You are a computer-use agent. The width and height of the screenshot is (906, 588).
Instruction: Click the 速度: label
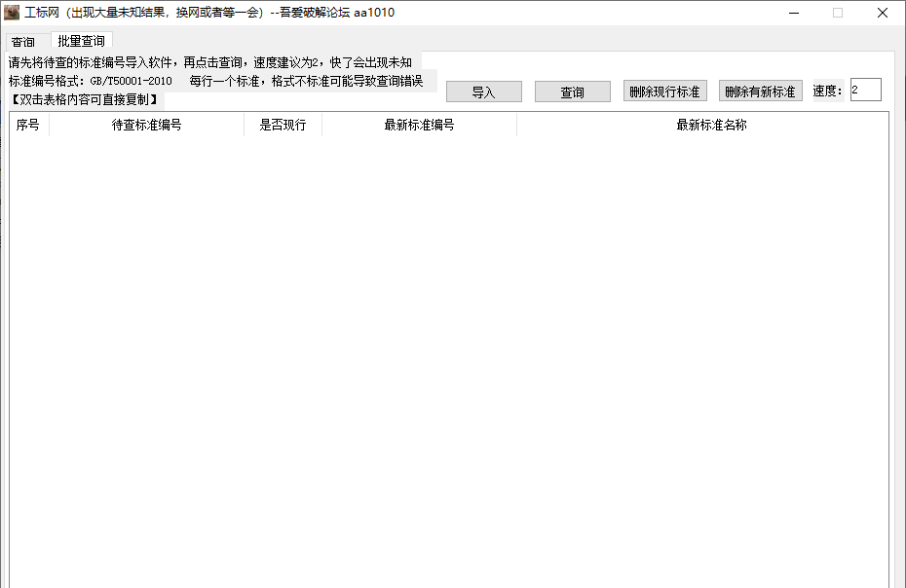[x=827, y=92]
